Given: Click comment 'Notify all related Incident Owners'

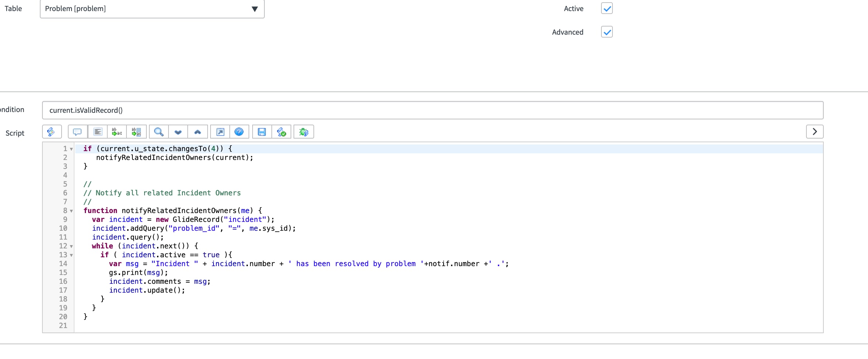Looking at the screenshot, I should (x=168, y=193).
